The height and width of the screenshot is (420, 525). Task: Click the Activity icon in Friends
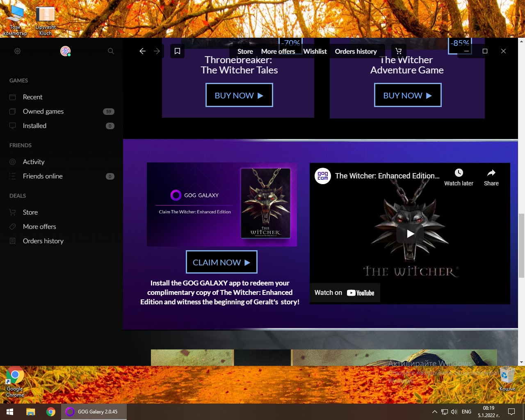pyautogui.click(x=13, y=162)
